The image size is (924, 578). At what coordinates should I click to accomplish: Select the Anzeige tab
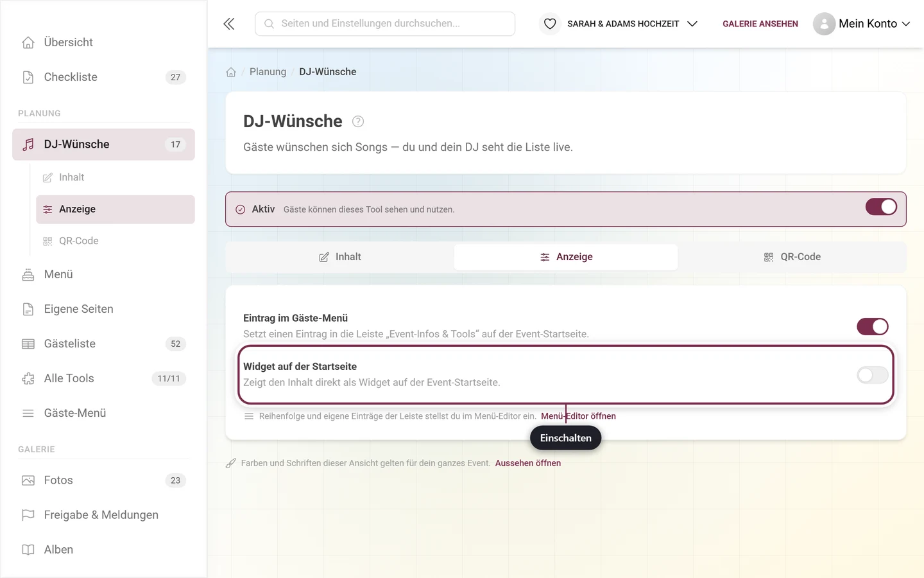click(x=566, y=257)
